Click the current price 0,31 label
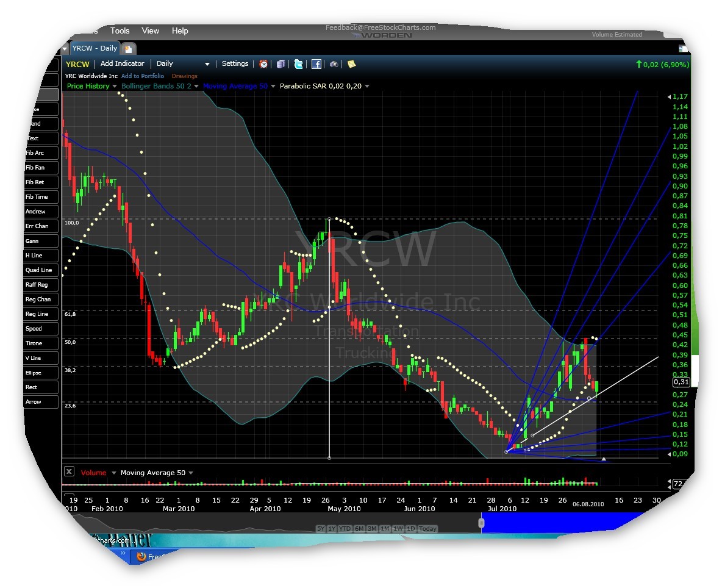722x588 pixels. point(681,382)
